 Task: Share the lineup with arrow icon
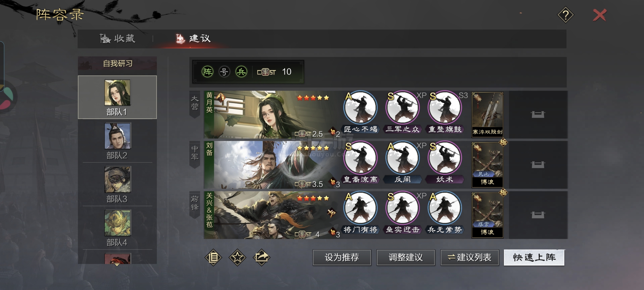[262, 258]
